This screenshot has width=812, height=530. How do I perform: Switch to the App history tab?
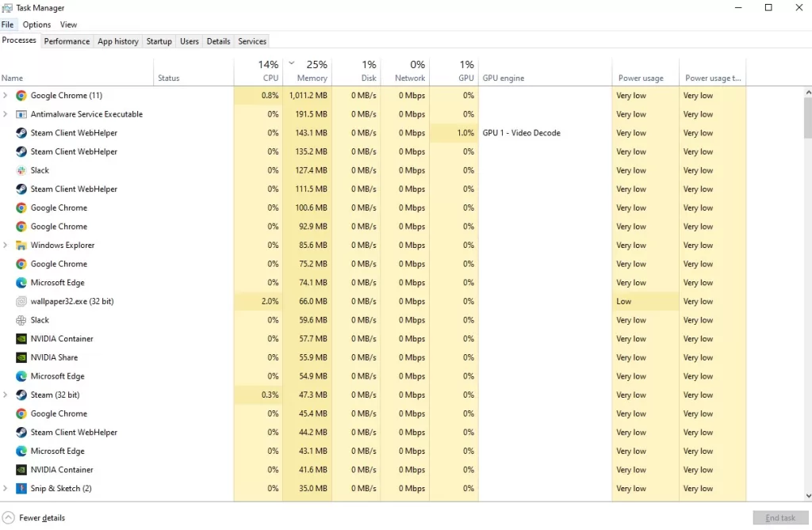118,41
